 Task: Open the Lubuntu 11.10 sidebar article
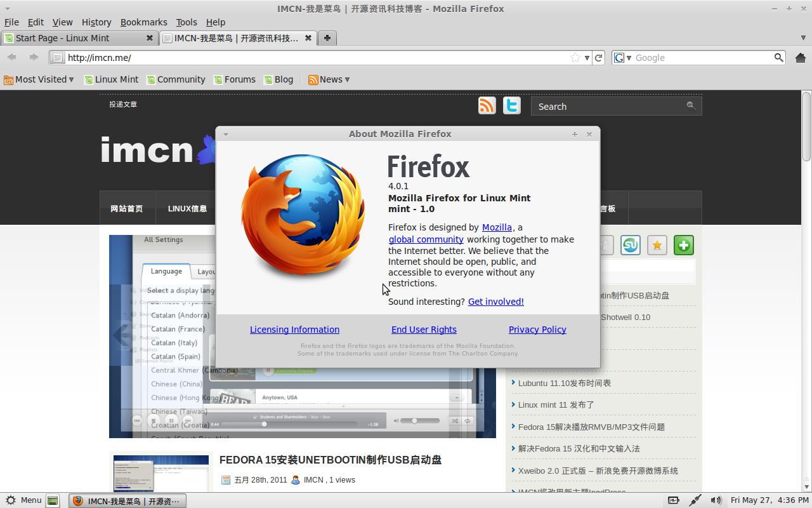(565, 383)
